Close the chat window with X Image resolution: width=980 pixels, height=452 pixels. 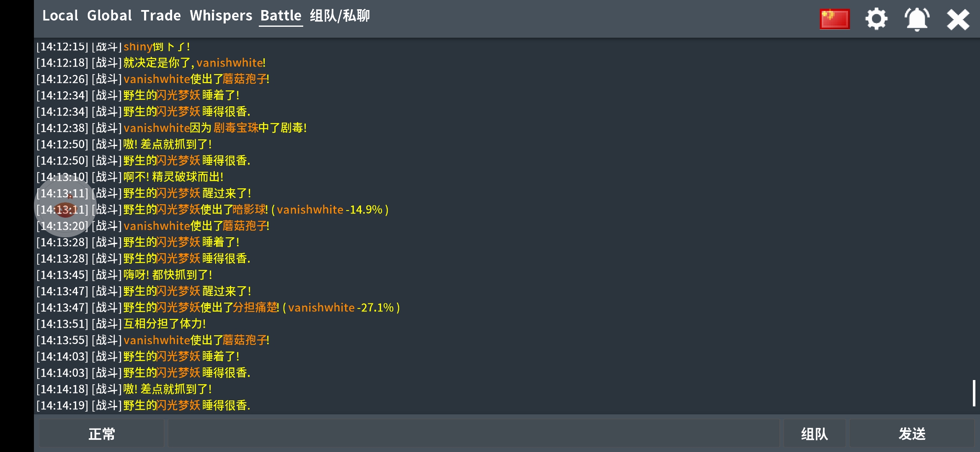[958, 20]
